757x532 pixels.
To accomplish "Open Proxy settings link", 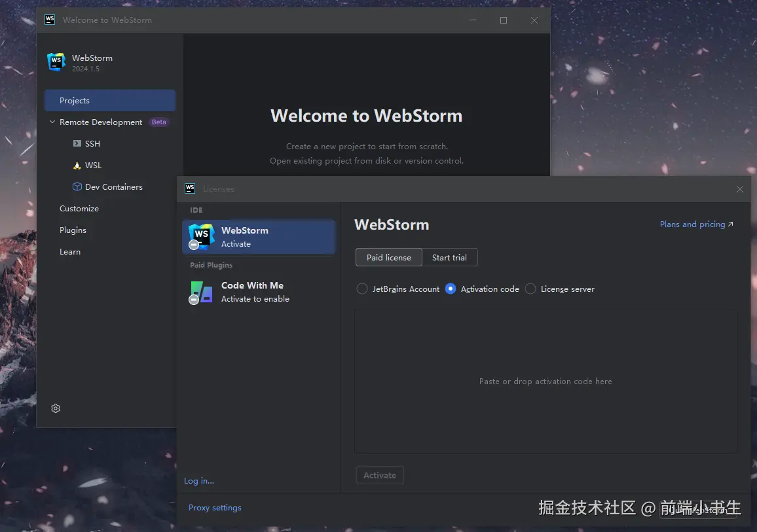I will click(x=215, y=507).
